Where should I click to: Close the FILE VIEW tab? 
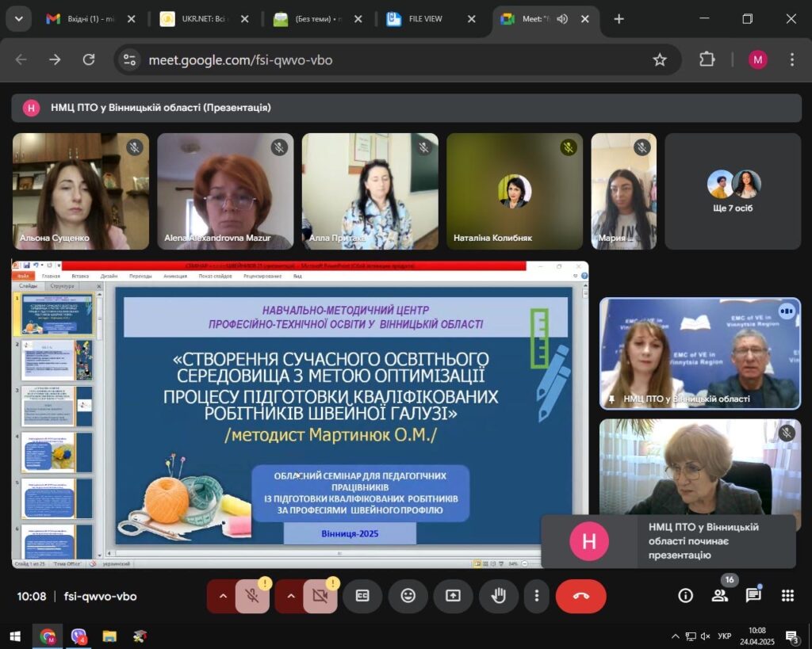(x=472, y=19)
